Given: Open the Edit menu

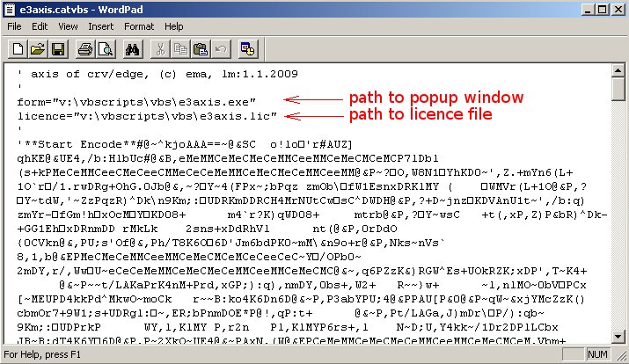Looking at the screenshot, I should pos(40,26).
